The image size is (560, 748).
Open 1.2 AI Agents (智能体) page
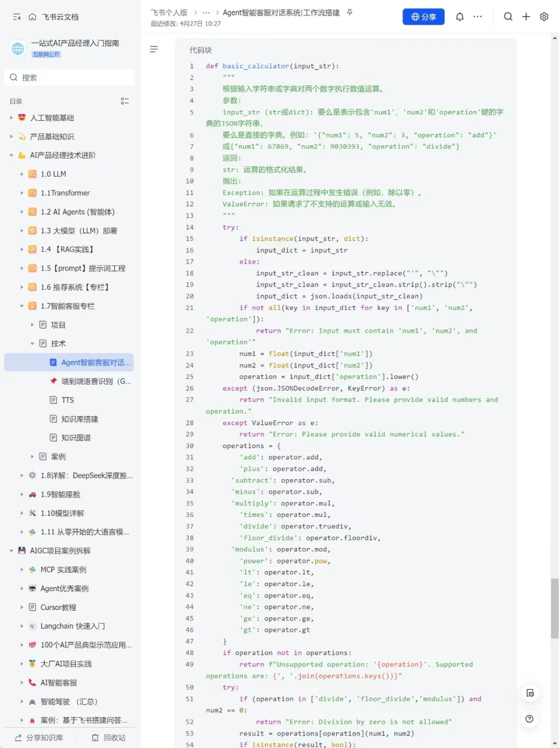[x=78, y=212]
